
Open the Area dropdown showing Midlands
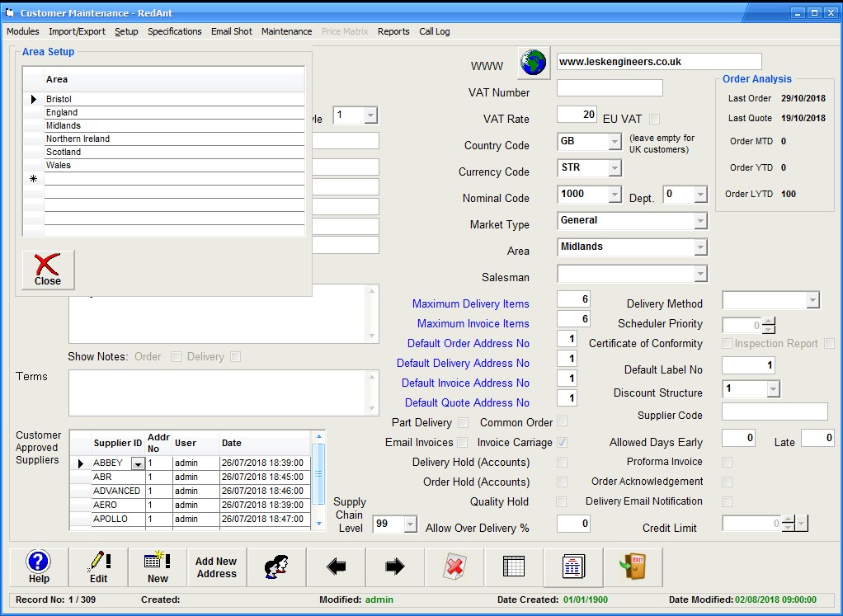700,247
